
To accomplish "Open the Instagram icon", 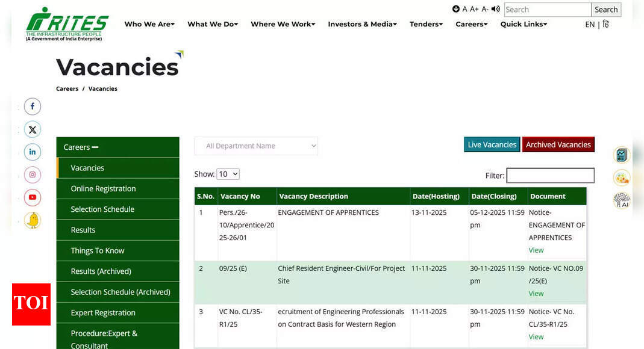I will pos(33,174).
